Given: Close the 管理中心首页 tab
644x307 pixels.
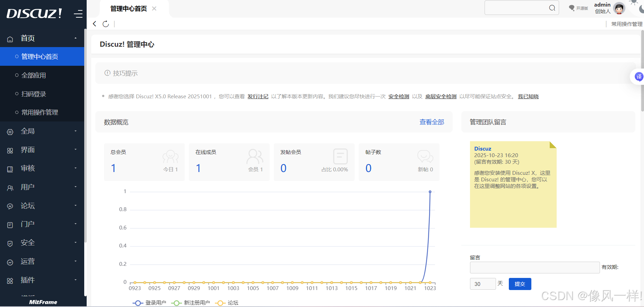Looking at the screenshot, I should pyautogui.click(x=154, y=9).
